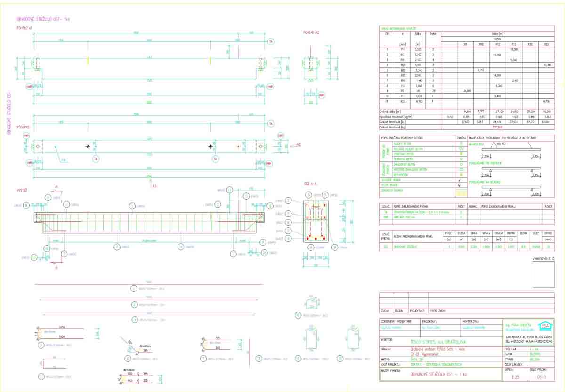Select the circle symbol in the Značka column
This screenshot has height=392, width=565.
[461, 164]
